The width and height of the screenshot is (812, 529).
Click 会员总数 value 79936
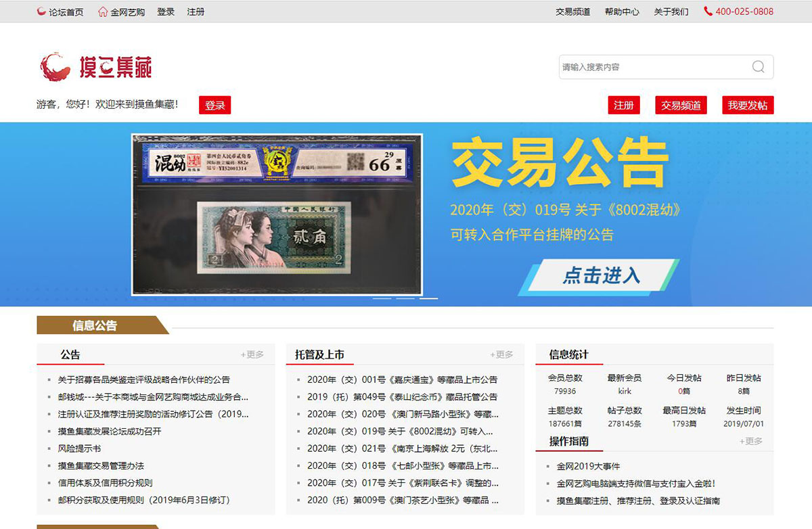[x=565, y=391]
